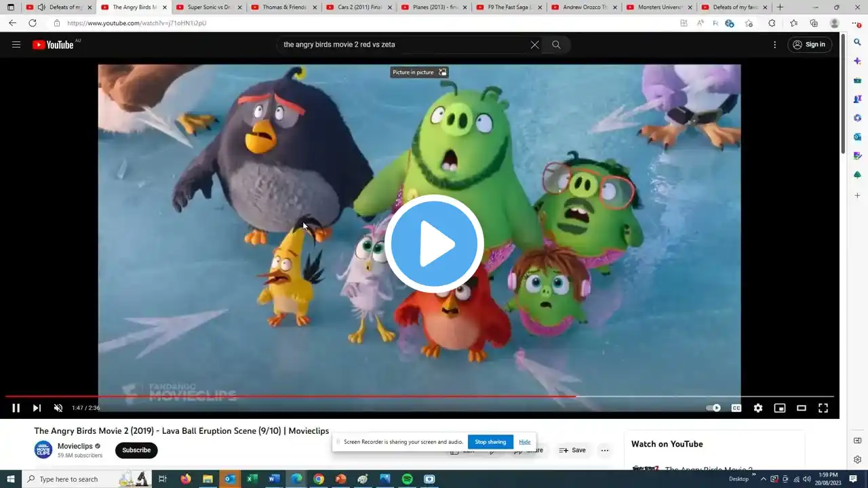Open Chrome from the taskbar
The image size is (868, 488).
pyautogui.click(x=318, y=479)
